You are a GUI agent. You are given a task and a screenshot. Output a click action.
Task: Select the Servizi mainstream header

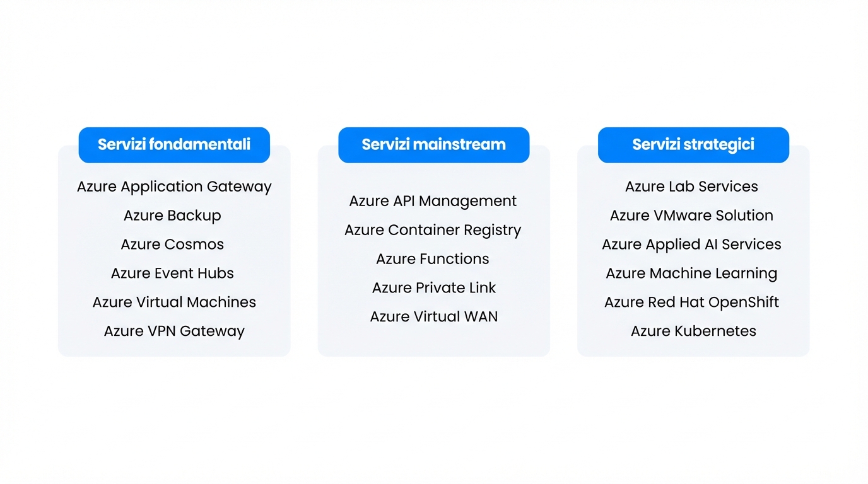click(433, 145)
